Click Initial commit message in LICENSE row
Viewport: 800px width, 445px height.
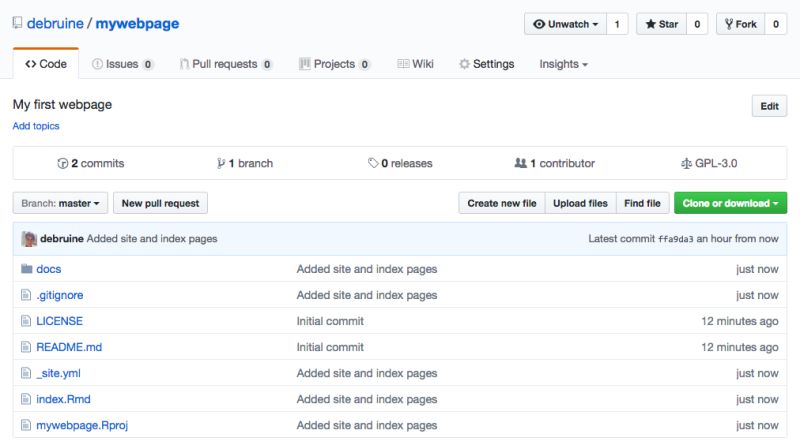[x=330, y=321]
